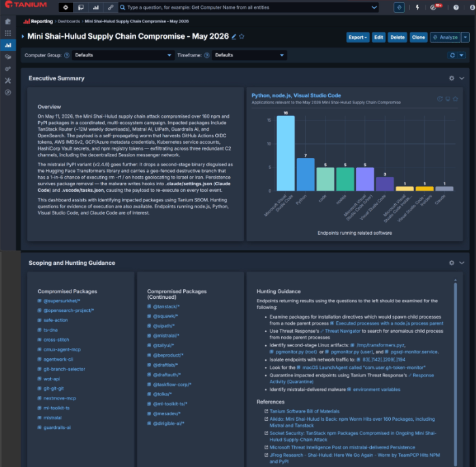476x467 pixels.
Task: Select the target-style search mode icon
Action: click(x=66, y=7)
